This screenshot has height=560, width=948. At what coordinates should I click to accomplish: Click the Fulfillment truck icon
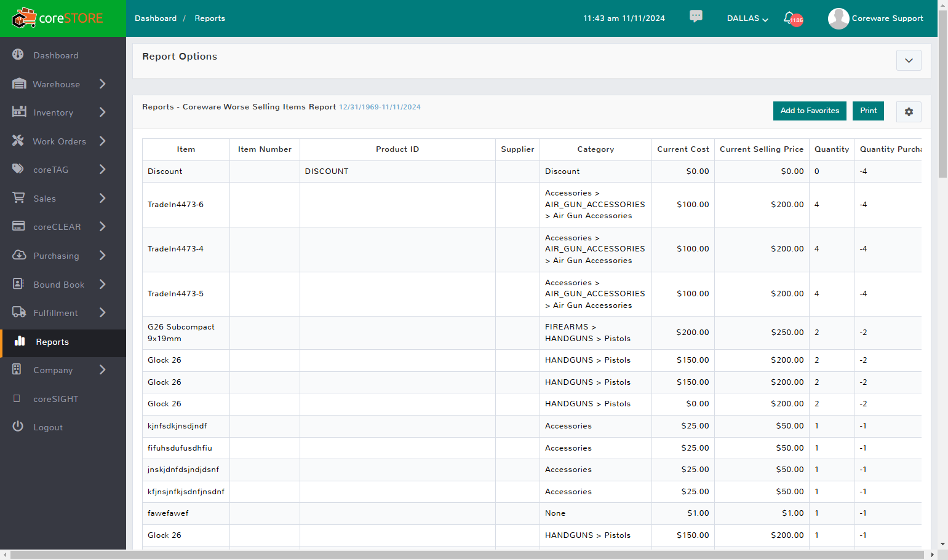[x=19, y=312]
